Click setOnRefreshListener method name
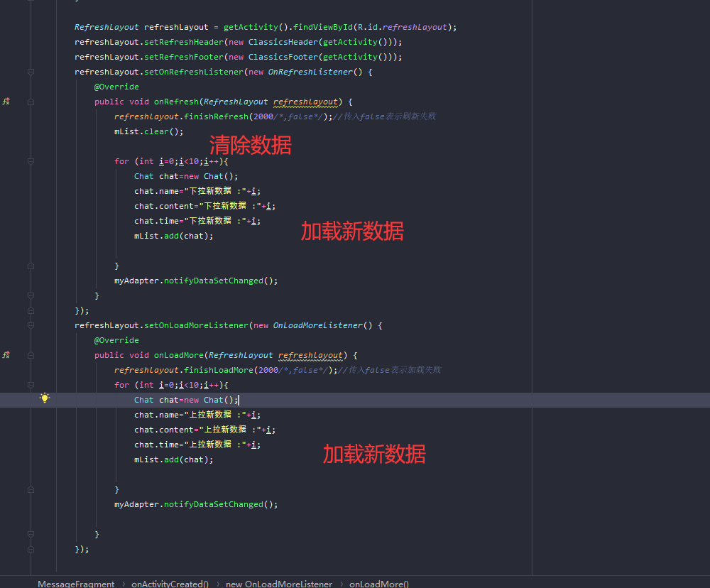This screenshot has width=710, height=588. point(194,72)
